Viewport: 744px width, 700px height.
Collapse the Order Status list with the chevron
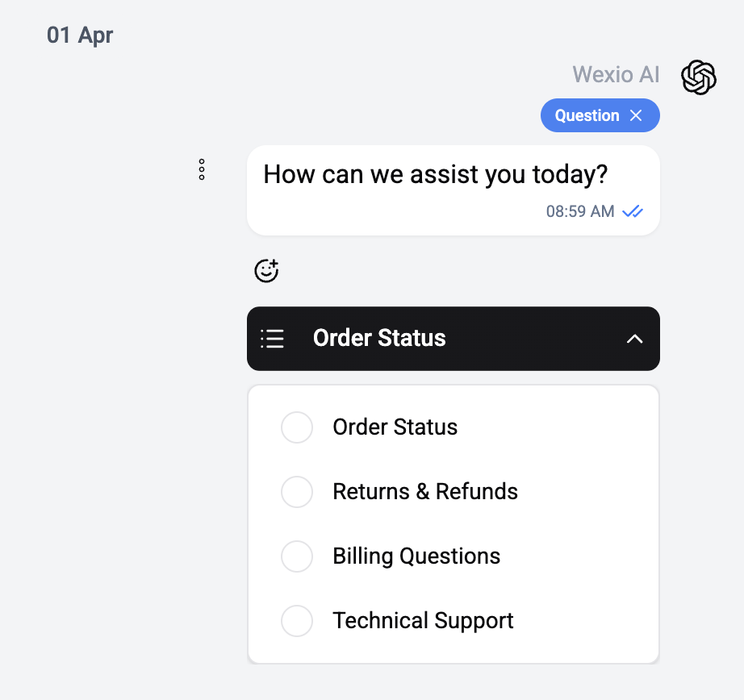634,339
